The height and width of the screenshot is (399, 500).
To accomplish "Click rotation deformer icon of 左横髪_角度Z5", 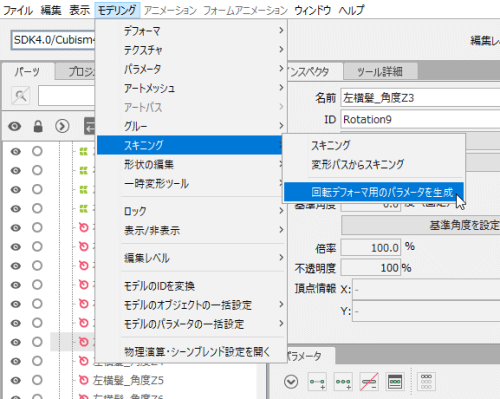I will pos(83,380).
